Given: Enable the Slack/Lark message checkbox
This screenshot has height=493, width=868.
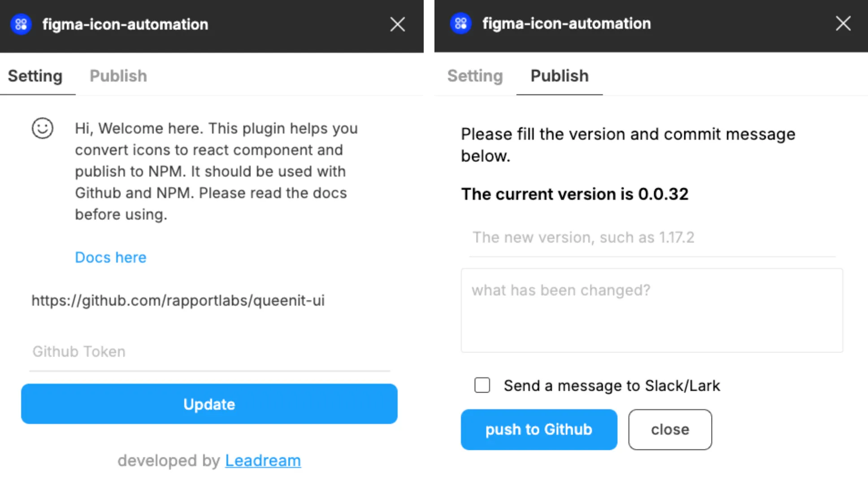Looking at the screenshot, I should (x=482, y=385).
